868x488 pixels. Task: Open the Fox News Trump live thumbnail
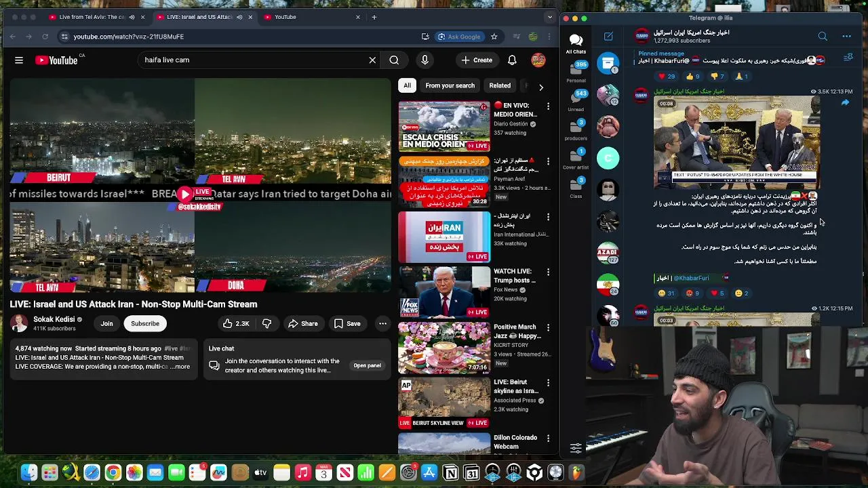(x=444, y=292)
